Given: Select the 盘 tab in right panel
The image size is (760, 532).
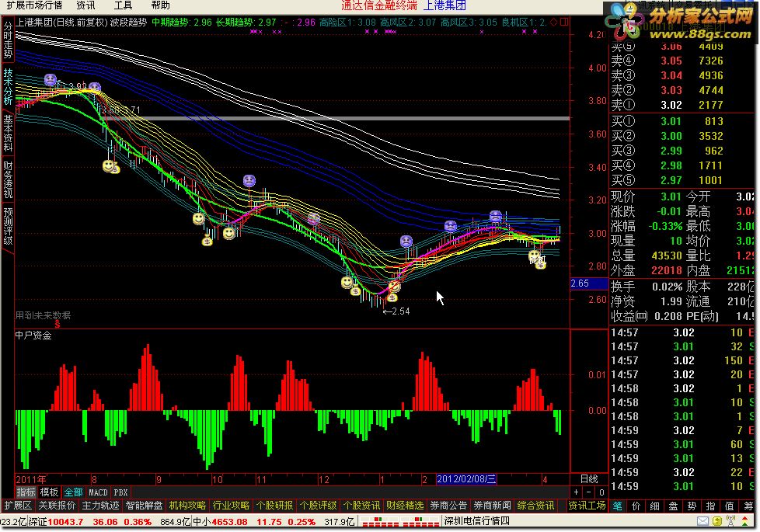Looking at the screenshot, I should pyautogui.click(x=673, y=506).
